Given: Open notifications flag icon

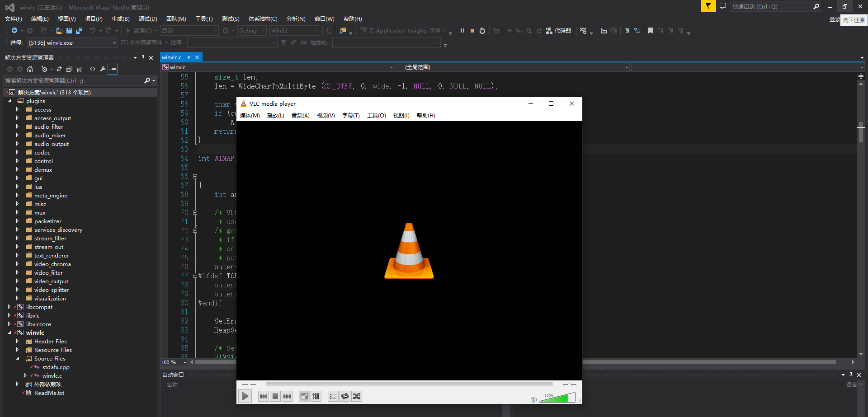Looking at the screenshot, I should [708, 6].
